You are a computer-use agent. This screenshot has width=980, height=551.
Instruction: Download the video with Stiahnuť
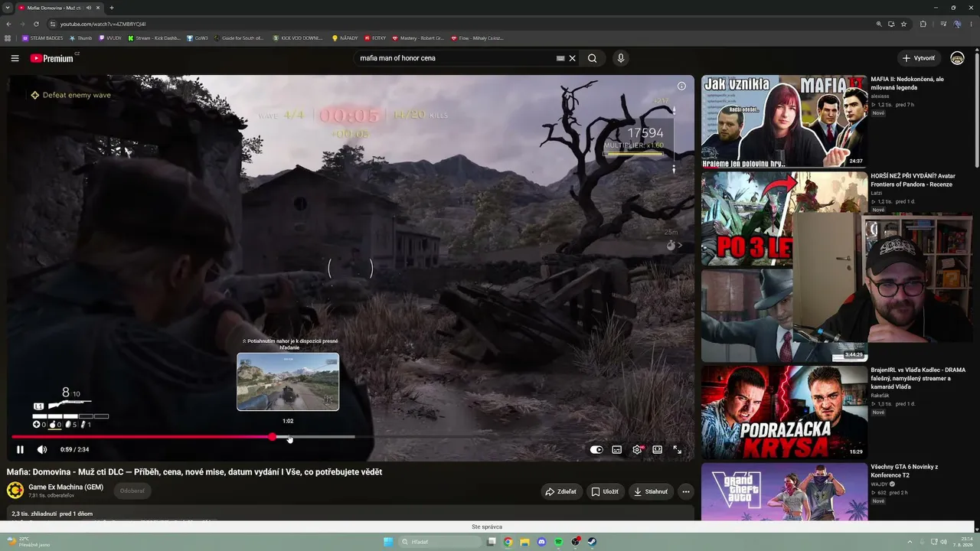tap(651, 492)
